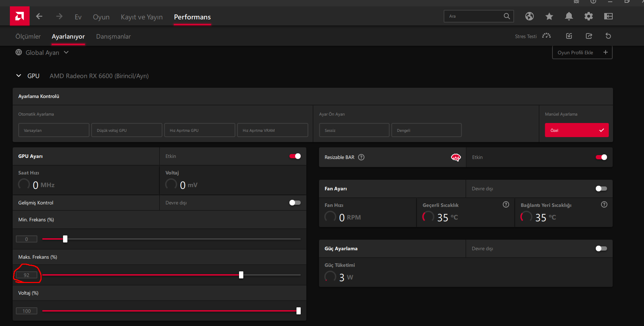Click the Voltaj (%) slider handle
Viewport: 644px width, 326px height.
click(x=299, y=311)
